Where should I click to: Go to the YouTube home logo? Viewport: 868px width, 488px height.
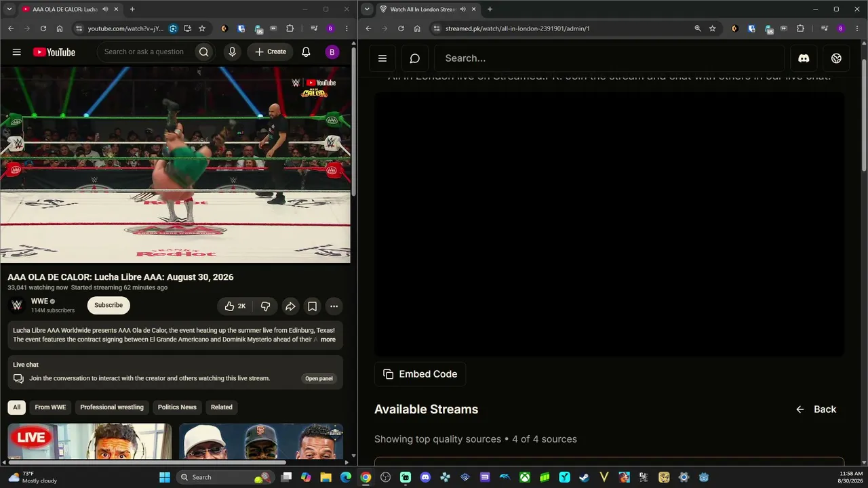54,52
